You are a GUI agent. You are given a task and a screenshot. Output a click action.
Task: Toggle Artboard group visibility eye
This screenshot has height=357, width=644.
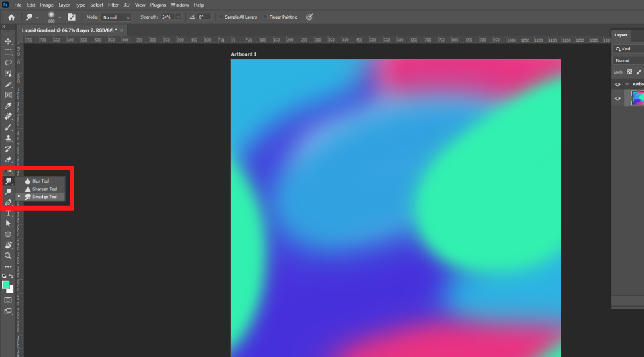tap(618, 85)
